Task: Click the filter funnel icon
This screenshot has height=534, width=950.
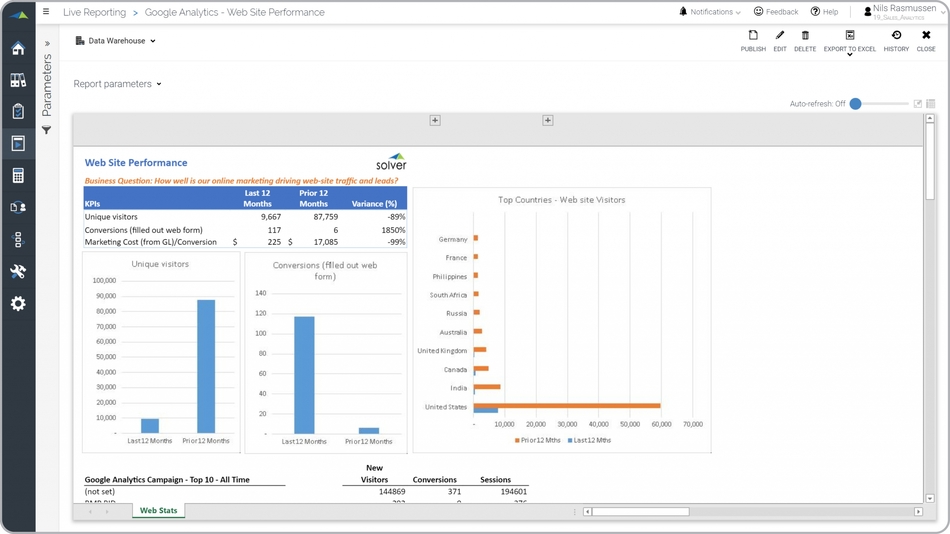Action: 46,130
